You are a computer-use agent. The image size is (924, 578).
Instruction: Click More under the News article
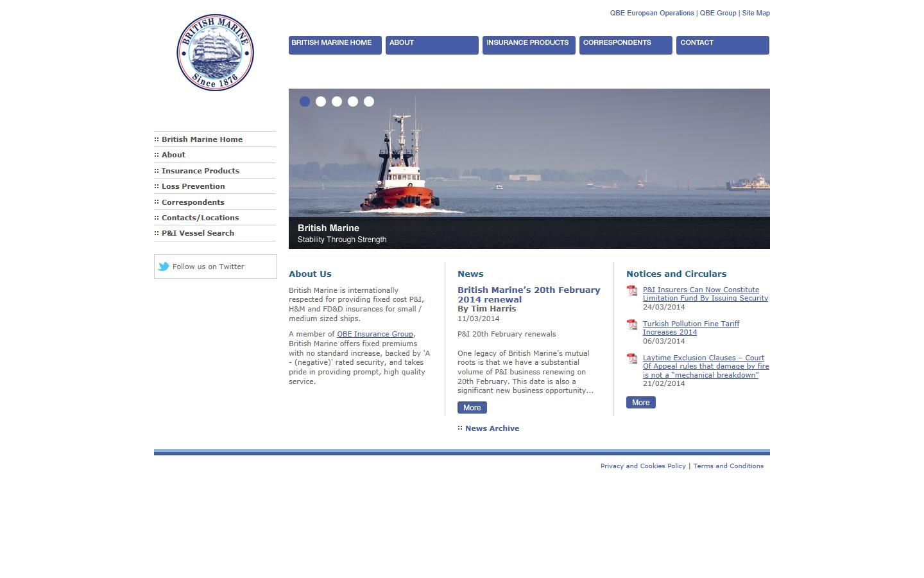472,407
